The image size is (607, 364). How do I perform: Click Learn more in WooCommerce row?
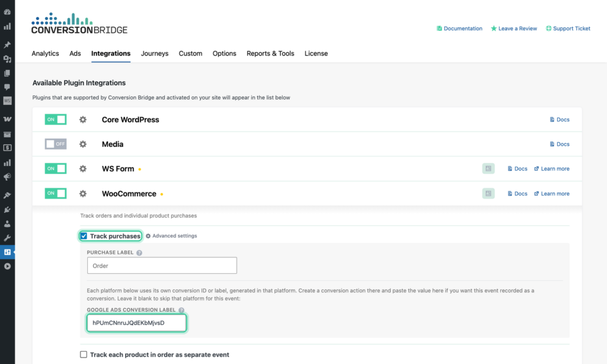[552, 194]
